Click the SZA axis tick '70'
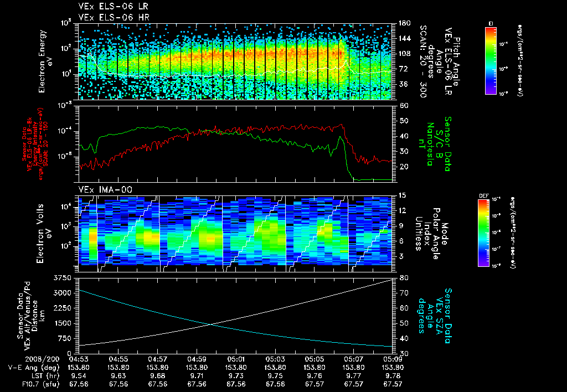 [x=404, y=293]
